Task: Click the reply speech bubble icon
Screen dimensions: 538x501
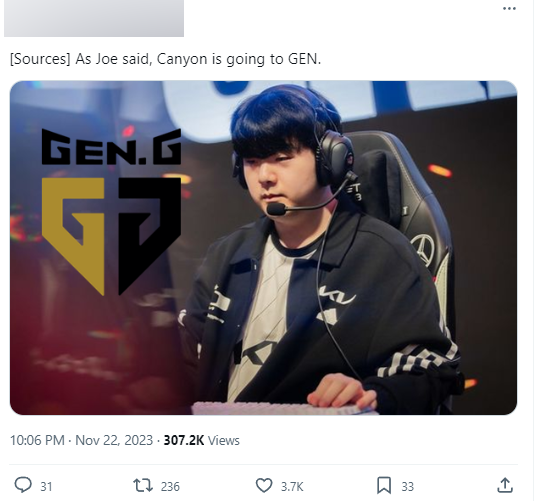Action: pyautogui.click(x=23, y=485)
